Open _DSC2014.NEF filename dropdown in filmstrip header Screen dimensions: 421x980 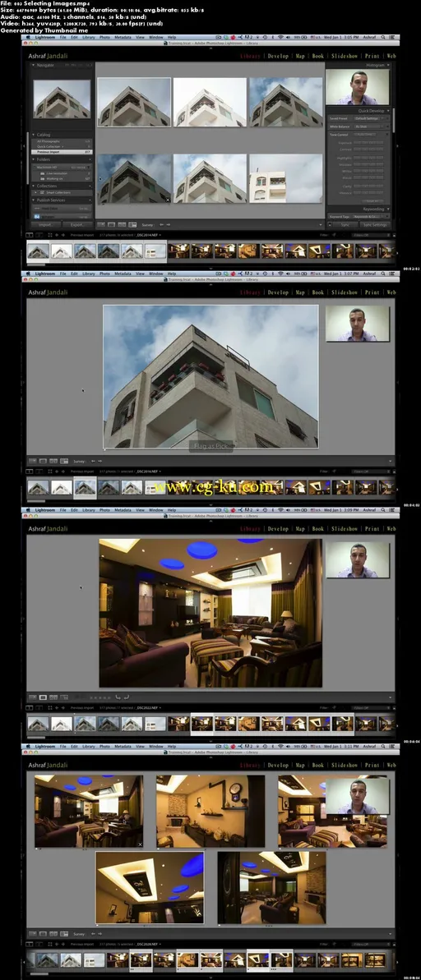(x=149, y=235)
